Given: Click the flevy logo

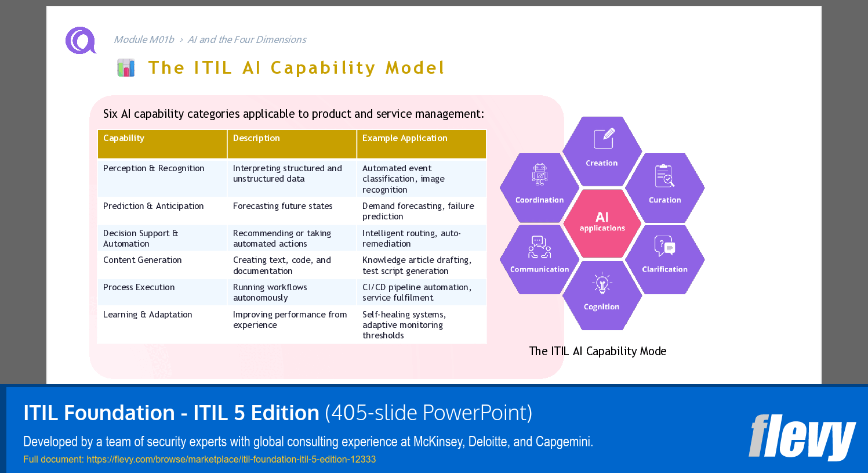Looking at the screenshot, I should pyautogui.click(x=802, y=437).
